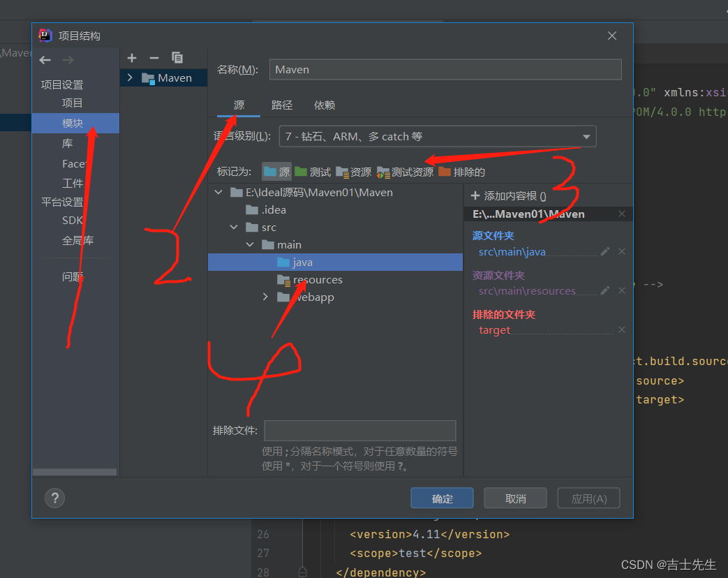
Task: Mark folder as Test Resources (测试资源)
Action: pos(405,172)
